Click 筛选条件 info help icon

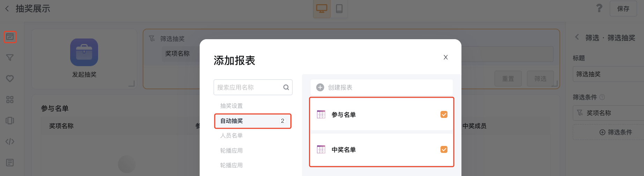[602, 97]
